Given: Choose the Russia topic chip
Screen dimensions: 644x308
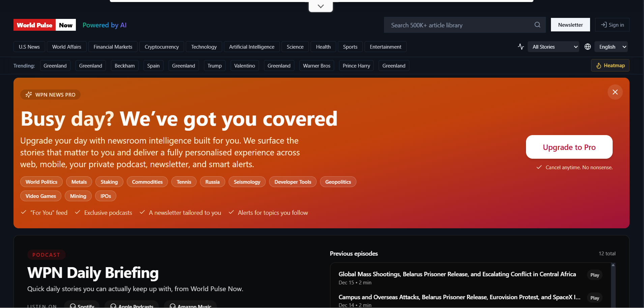Looking at the screenshot, I should [212, 182].
